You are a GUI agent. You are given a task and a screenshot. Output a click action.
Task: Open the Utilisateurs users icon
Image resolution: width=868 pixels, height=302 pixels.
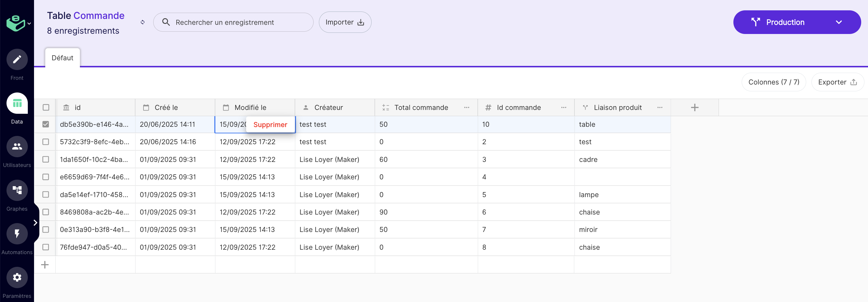(17, 147)
